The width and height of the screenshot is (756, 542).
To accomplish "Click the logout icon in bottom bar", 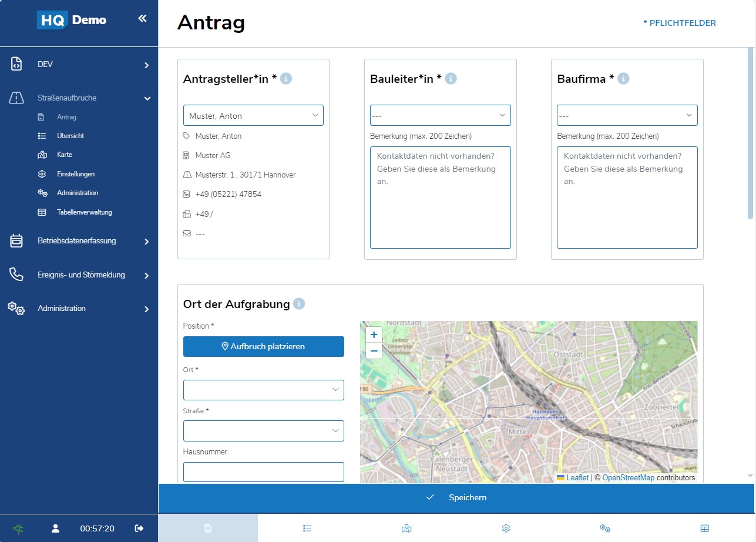I will click(x=139, y=528).
